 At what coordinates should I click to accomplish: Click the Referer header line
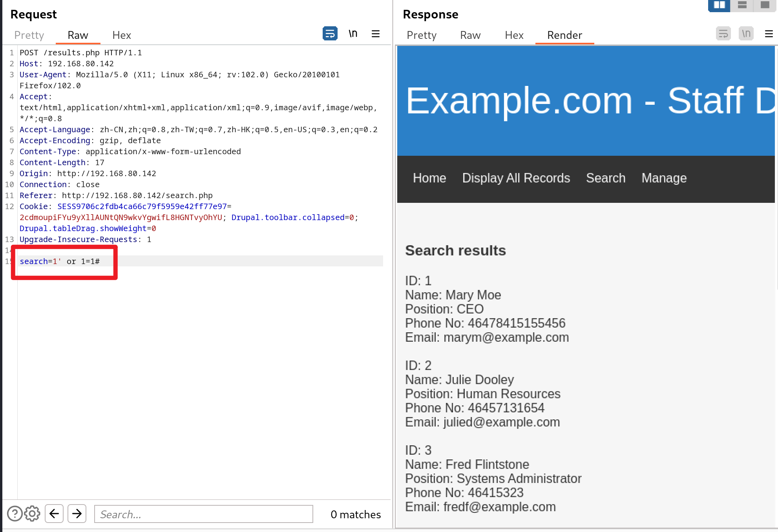[x=116, y=195]
